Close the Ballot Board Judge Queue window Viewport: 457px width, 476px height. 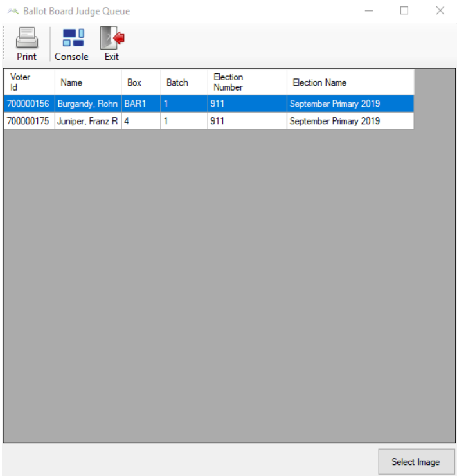pos(440,11)
